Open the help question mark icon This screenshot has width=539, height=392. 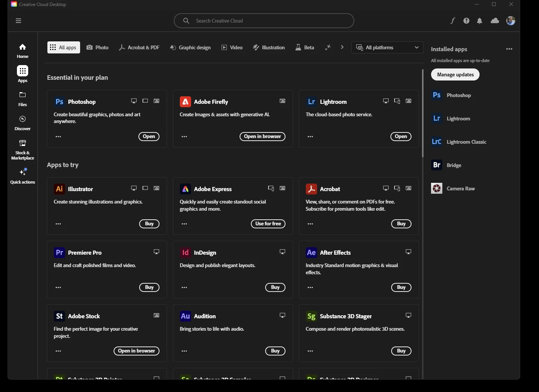coord(466,21)
